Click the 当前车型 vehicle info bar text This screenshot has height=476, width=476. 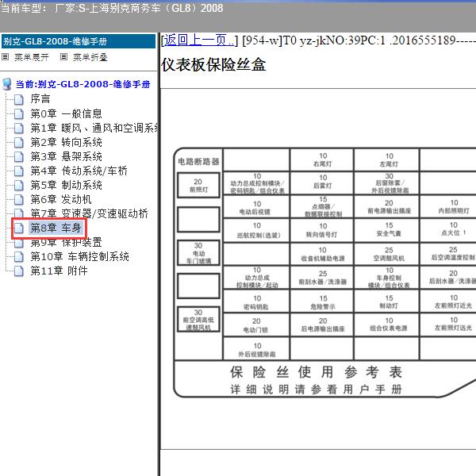(112, 8)
